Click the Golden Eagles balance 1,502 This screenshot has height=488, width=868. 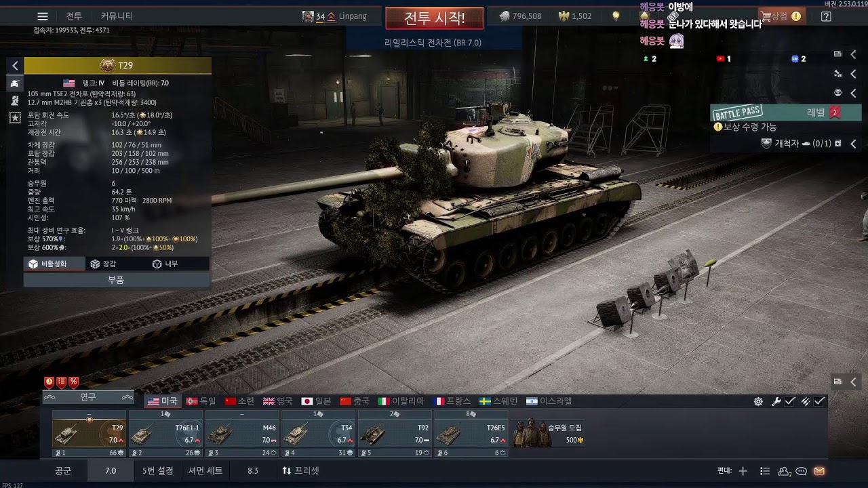pos(574,16)
